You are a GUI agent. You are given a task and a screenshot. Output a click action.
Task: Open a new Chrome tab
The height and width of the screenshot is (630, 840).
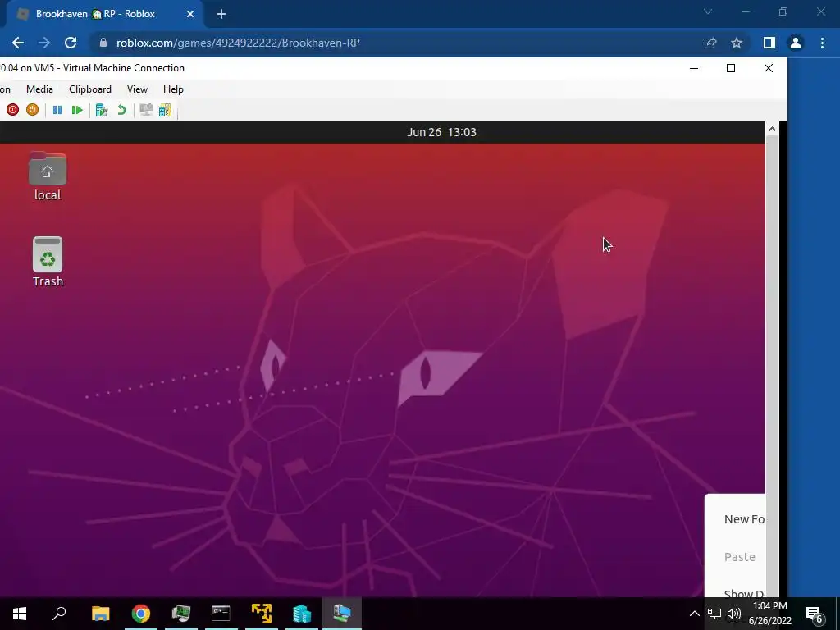221,14
